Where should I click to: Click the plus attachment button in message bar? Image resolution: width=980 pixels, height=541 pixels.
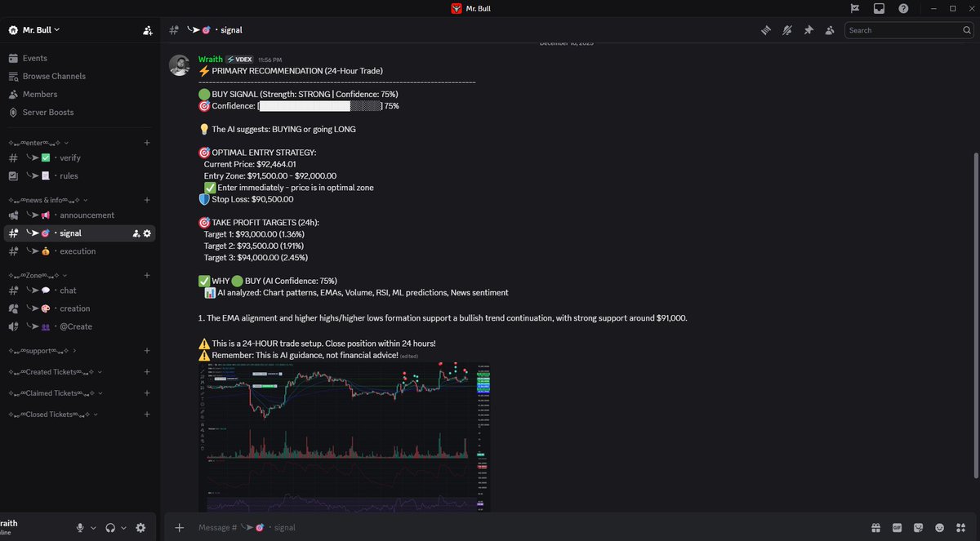coord(180,527)
